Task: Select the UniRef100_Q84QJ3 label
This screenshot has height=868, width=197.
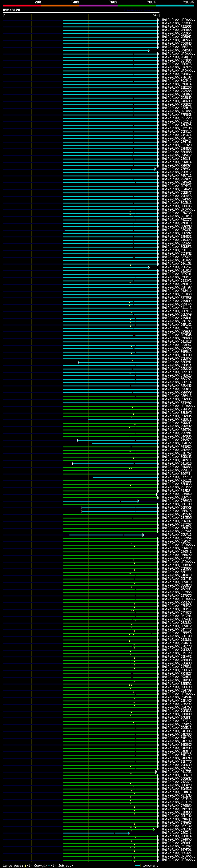Action: (x=177, y=57)
